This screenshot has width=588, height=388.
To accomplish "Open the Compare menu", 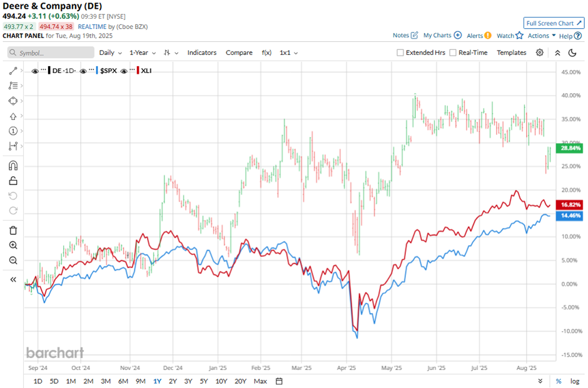I will pos(239,53).
